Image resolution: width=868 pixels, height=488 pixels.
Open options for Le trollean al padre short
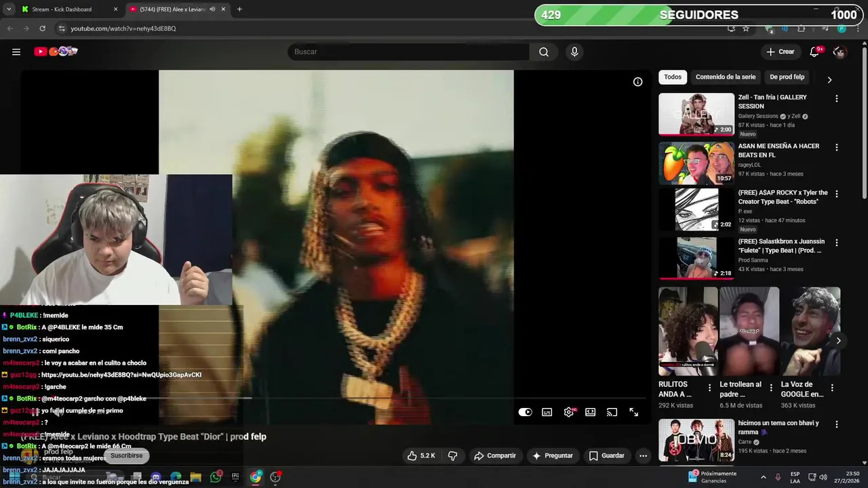[771, 388]
